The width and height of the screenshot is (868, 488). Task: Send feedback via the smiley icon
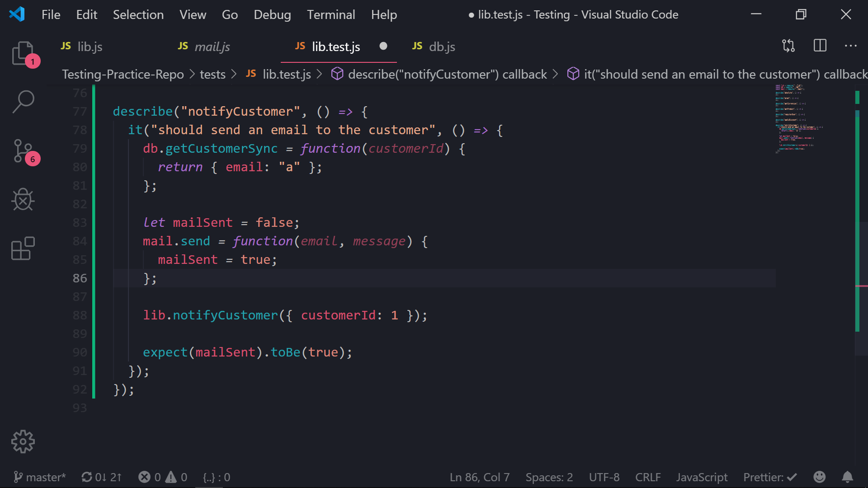point(820,477)
